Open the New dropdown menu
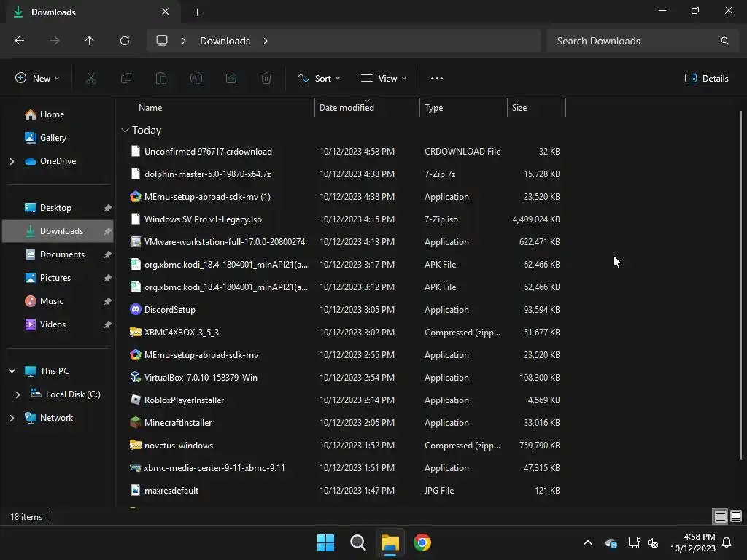 (38, 79)
